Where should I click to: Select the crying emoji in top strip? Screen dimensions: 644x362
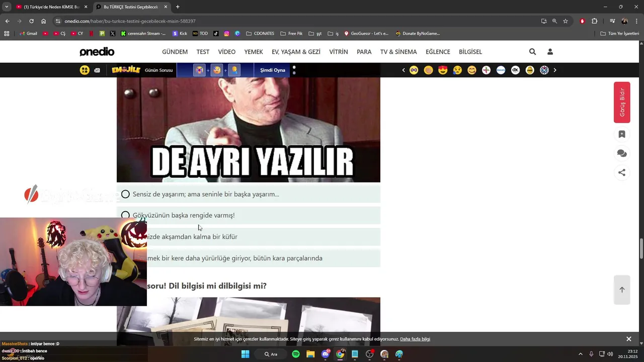pyautogui.click(x=457, y=70)
